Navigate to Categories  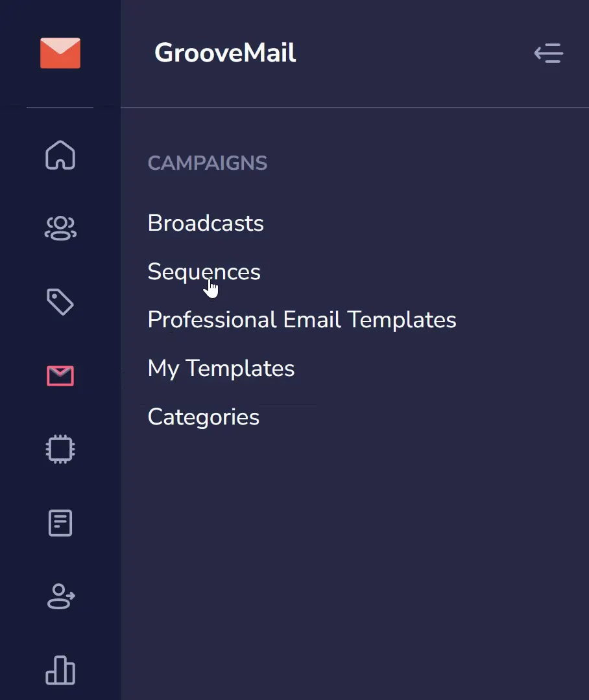pyautogui.click(x=203, y=417)
